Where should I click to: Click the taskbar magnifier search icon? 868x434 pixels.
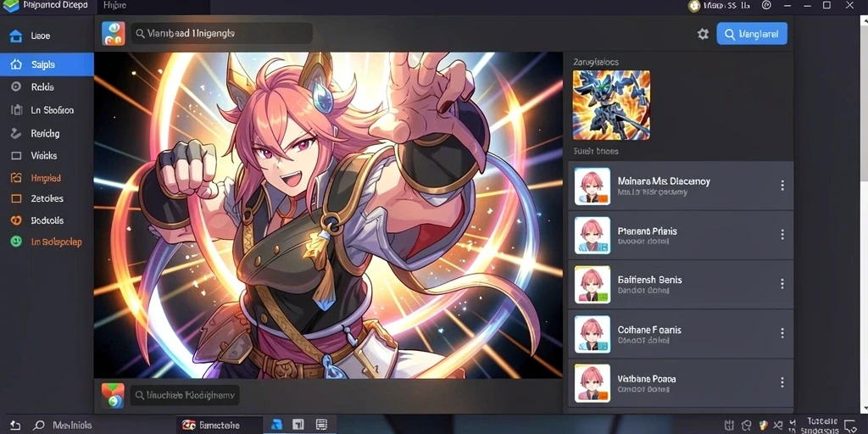point(39,426)
